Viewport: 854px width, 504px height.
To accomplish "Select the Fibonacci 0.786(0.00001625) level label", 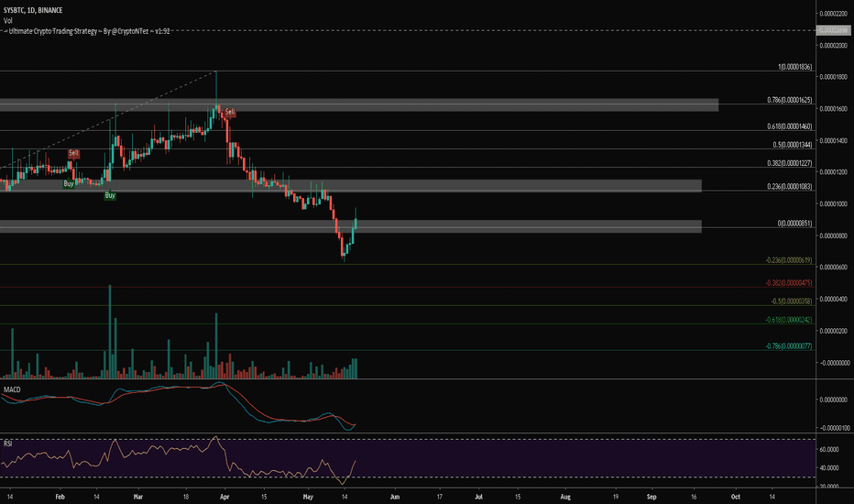I will 789,100.
